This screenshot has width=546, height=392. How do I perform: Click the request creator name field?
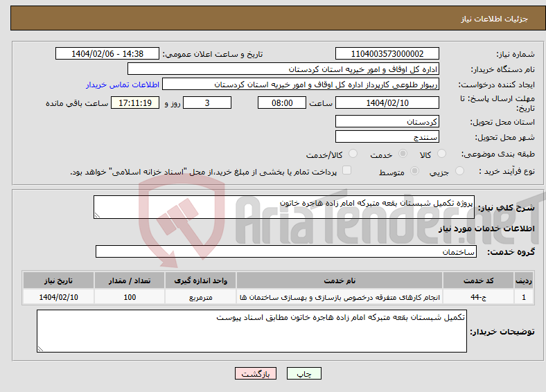tap(301, 84)
